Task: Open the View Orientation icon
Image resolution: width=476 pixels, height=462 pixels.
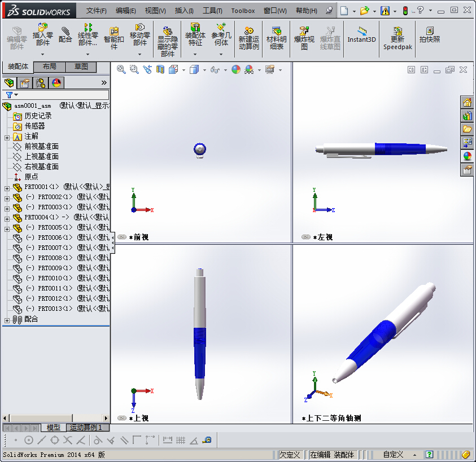Action: click(x=174, y=69)
